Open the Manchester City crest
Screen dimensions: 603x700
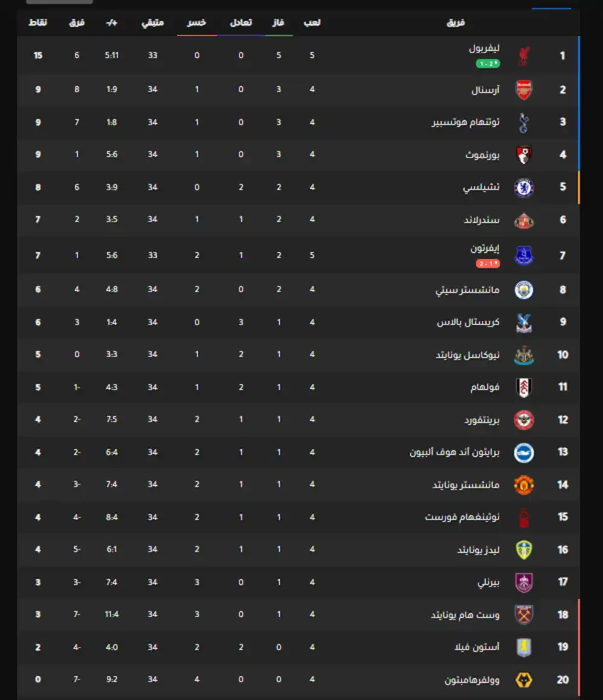[523, 290]
